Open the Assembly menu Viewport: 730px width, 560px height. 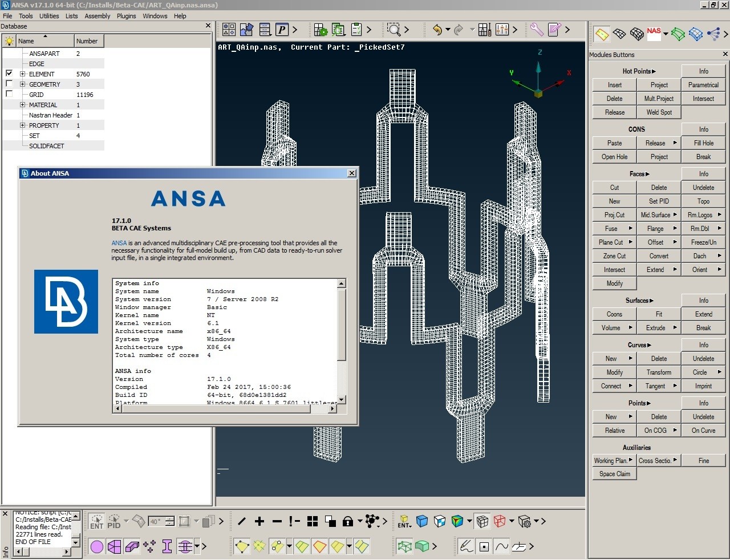[98, 16]
